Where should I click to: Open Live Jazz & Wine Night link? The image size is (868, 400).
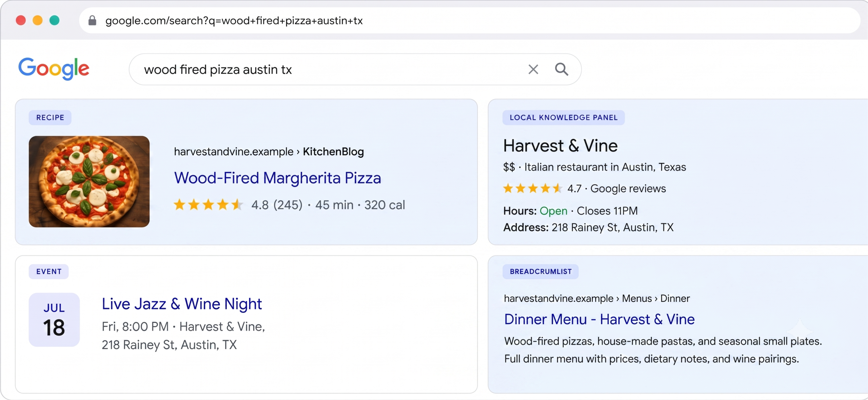pyautogui.click(x=182, y=304)
